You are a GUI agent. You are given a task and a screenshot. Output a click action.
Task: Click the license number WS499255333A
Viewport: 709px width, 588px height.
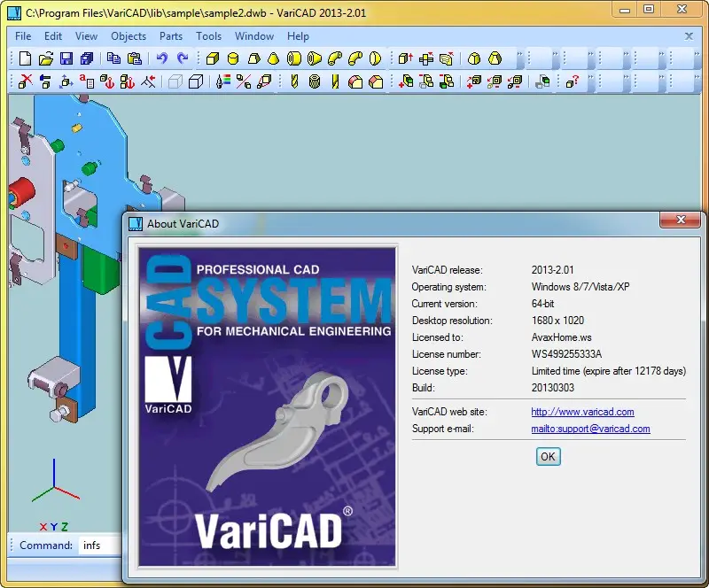566,354
